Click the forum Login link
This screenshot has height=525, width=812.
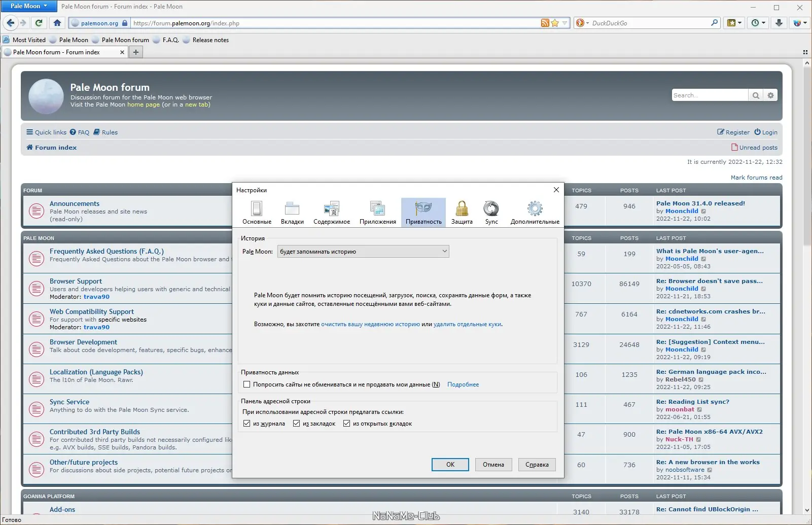point(766,132)
